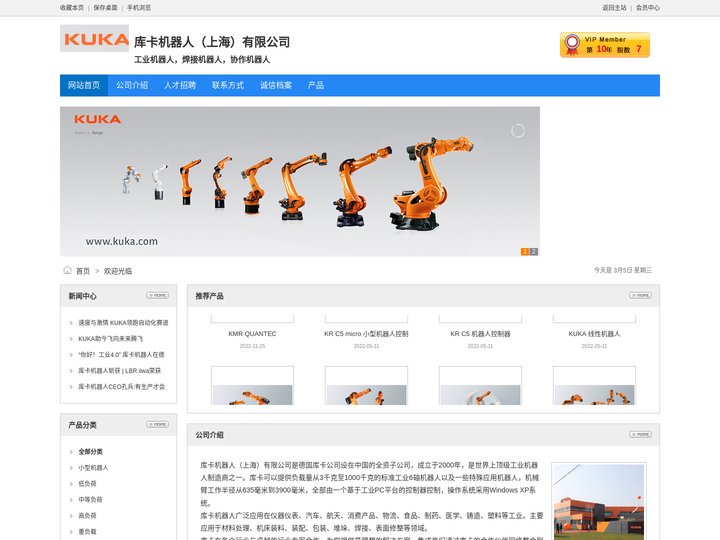Select 全部分类 product category
720x540 pixels.
pyautogui.click(x=90, y=452)
